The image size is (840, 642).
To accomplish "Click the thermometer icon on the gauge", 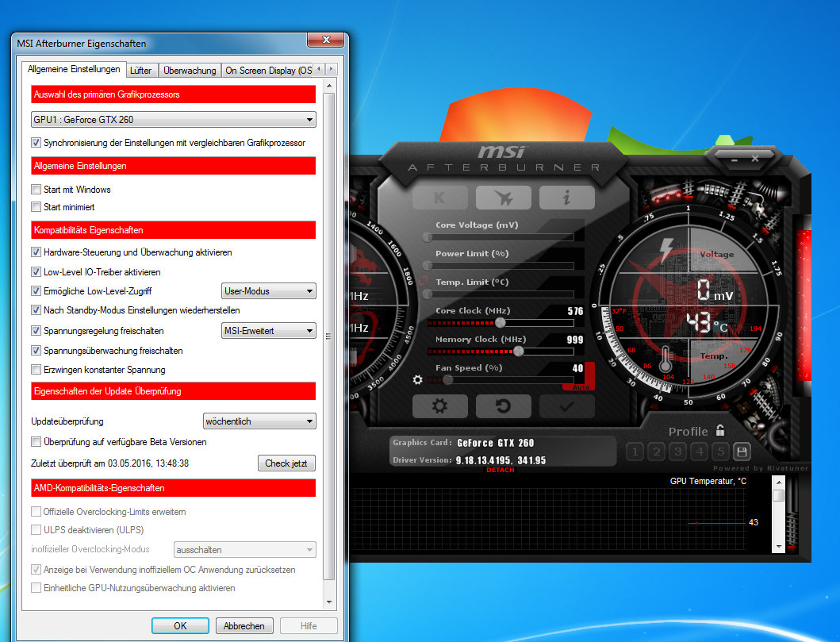I will pyautogui.click(x=665, y=359).
